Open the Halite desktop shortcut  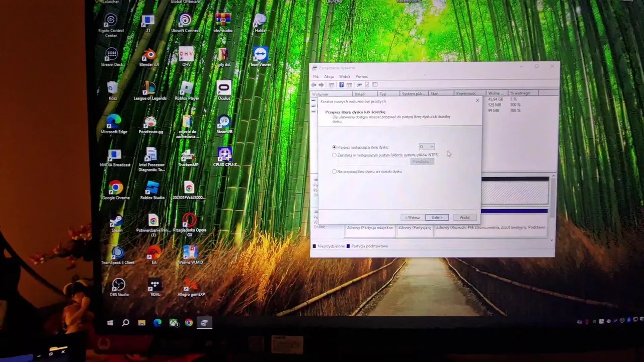tap(260, 23)
